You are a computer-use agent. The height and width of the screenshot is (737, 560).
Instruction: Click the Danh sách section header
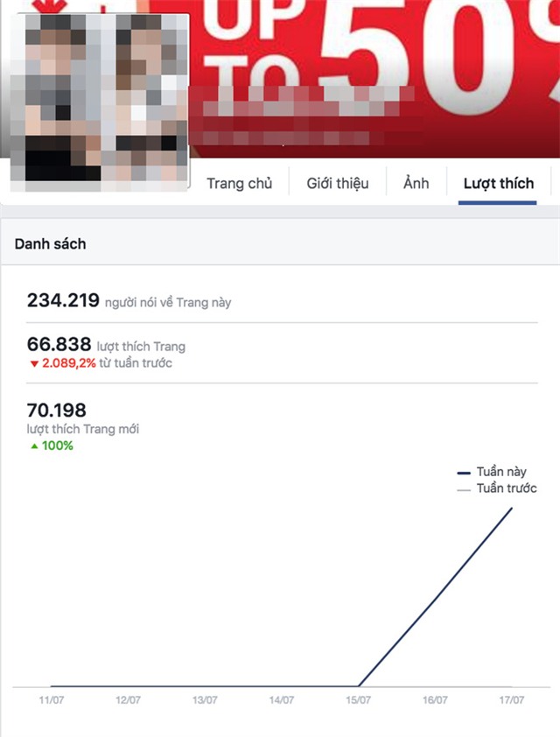(50, 244)
